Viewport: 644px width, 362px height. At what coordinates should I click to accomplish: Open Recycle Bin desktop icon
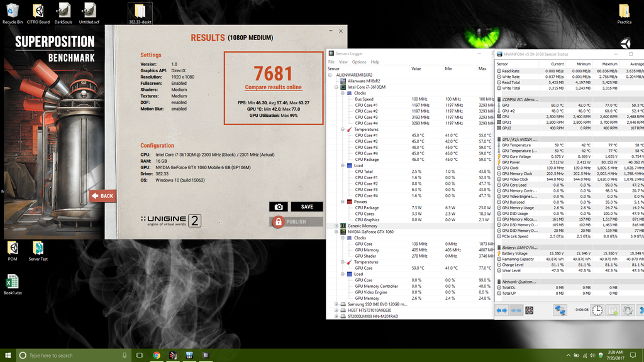point(13,13)
